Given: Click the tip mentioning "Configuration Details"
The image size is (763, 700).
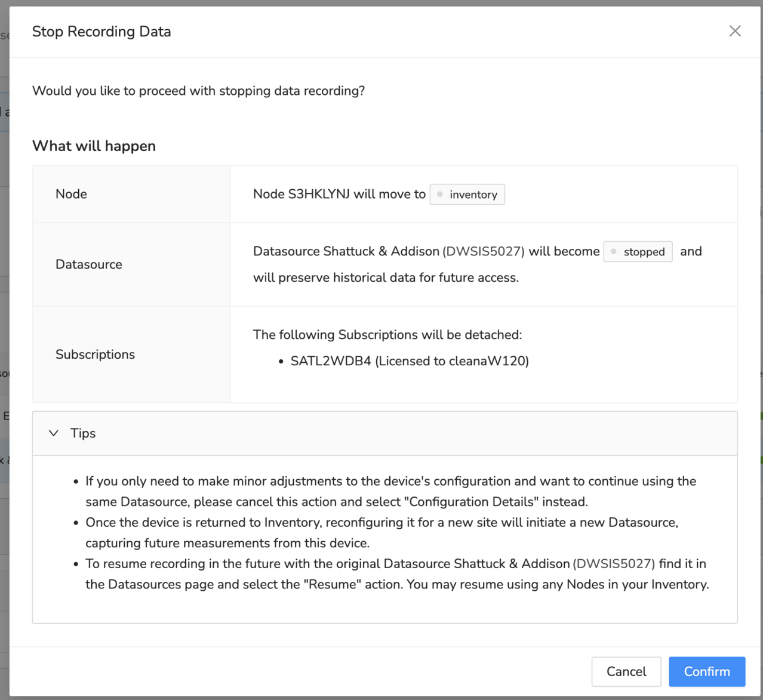Looking at the screenshot, I should coord(390,491).
